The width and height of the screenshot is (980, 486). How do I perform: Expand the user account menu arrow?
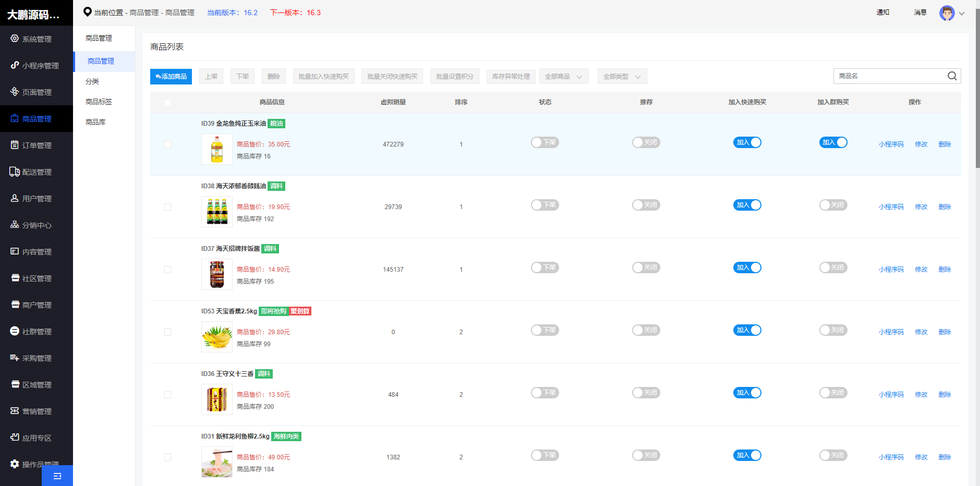962,14
